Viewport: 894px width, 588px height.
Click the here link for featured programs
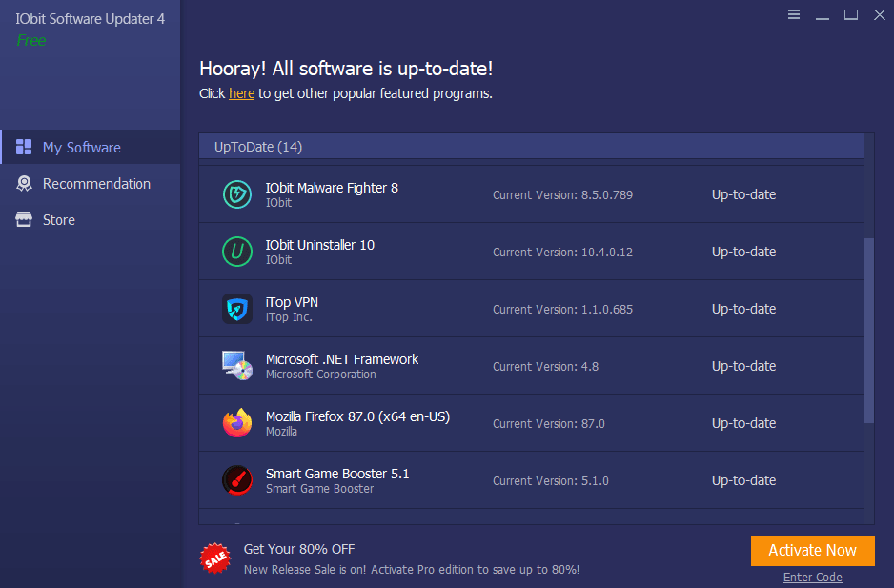(241, 93)
